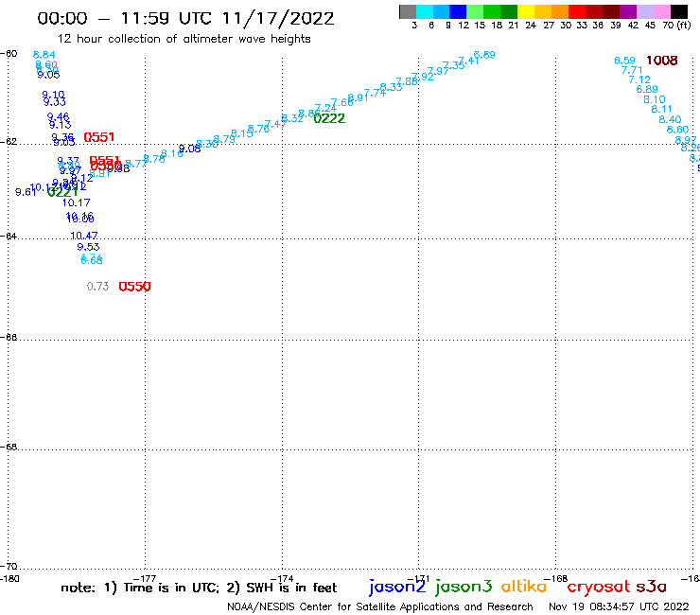The width and height of the screenshot is (700, 615).
Task: Click the 7.71 wave height value
Action: point(632,70)
